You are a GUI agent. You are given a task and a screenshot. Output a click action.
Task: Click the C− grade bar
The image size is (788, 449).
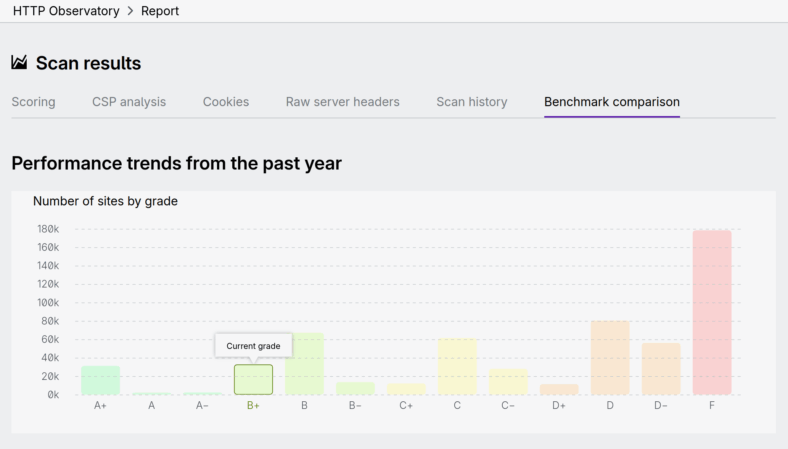[508, 382]
